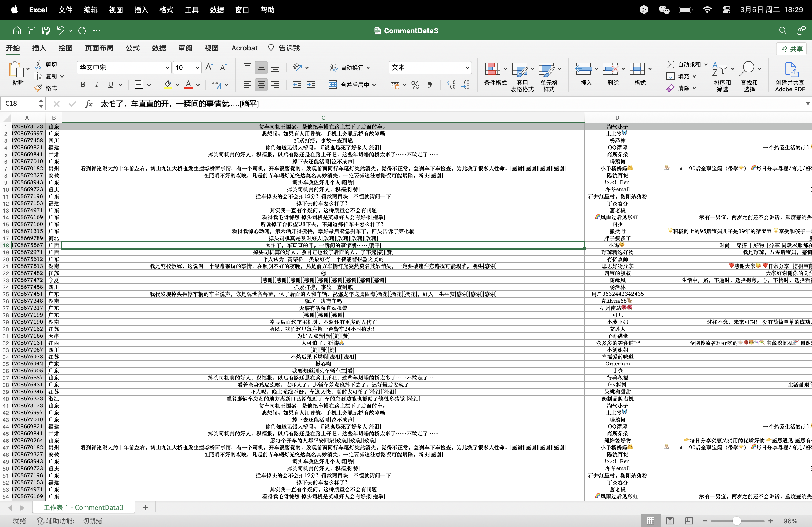Click the decrease decimal icon

pos(465,85)
